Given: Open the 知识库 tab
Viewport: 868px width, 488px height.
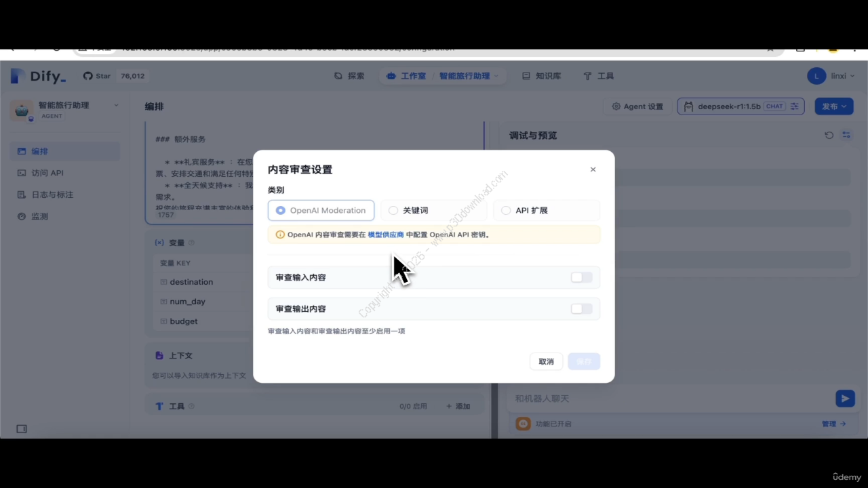Looking at the screenshot, I should coord(541,76).
